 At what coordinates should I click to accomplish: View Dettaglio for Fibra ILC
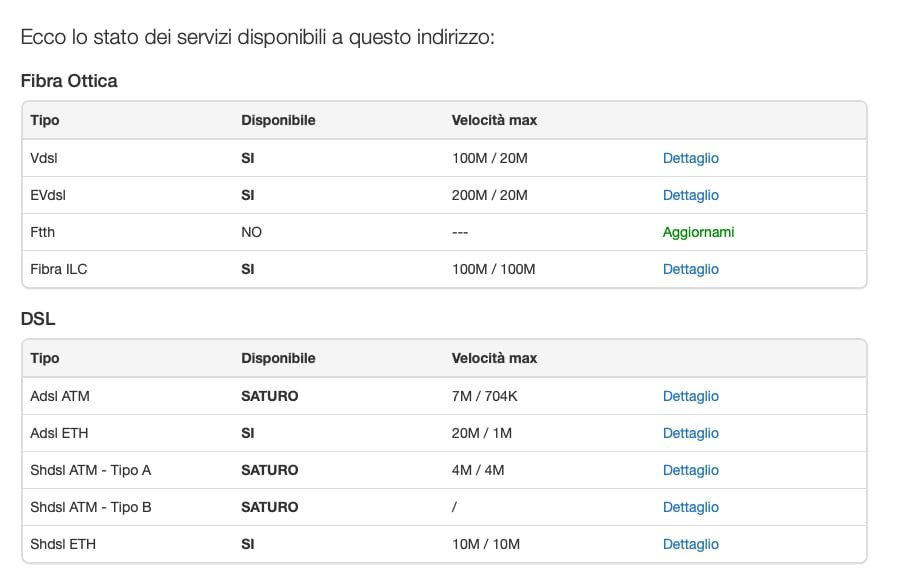[x=690, y=269]
